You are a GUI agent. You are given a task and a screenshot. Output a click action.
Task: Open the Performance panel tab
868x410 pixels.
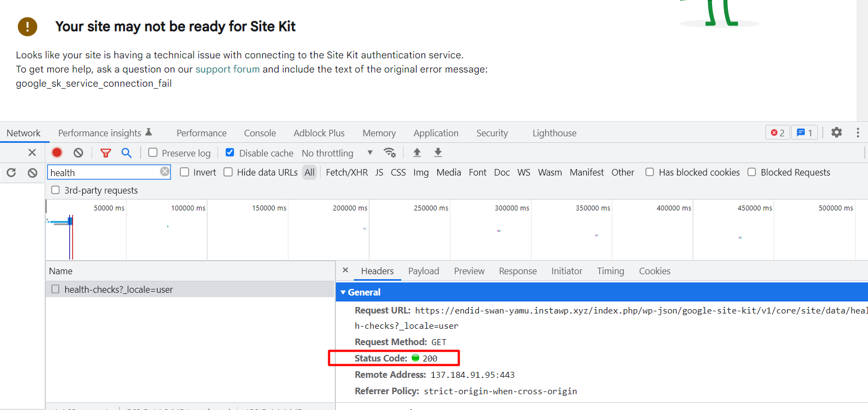(x=202, y=133)
